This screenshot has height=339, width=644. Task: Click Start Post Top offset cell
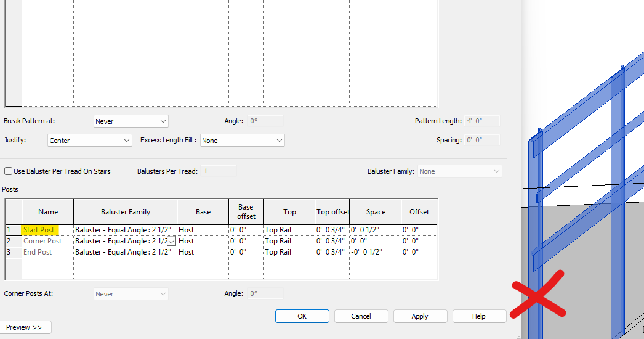tap(332, 230)
